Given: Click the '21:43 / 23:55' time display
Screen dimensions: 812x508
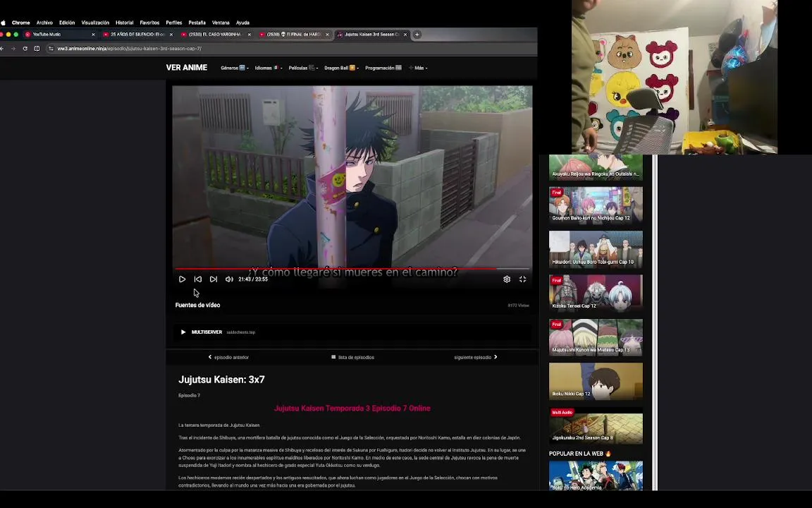Looking at the screenshot, I should pyautogui.click(x=253, y=279).
